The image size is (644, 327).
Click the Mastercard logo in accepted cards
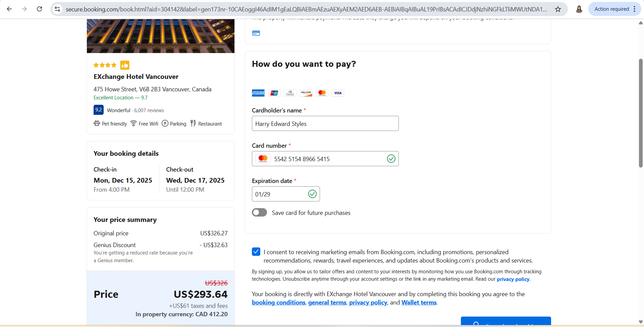click(x=322, y=93)
